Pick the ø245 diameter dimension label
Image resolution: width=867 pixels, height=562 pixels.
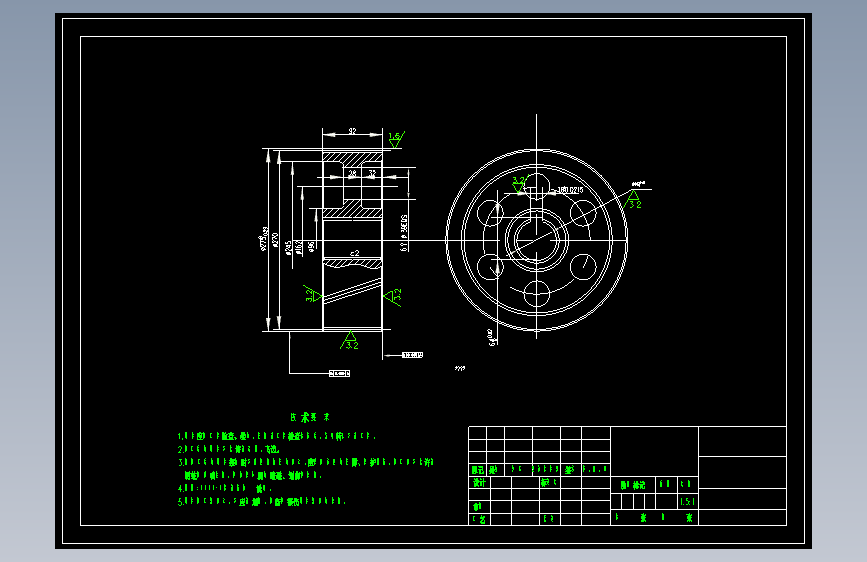(288, 248)
